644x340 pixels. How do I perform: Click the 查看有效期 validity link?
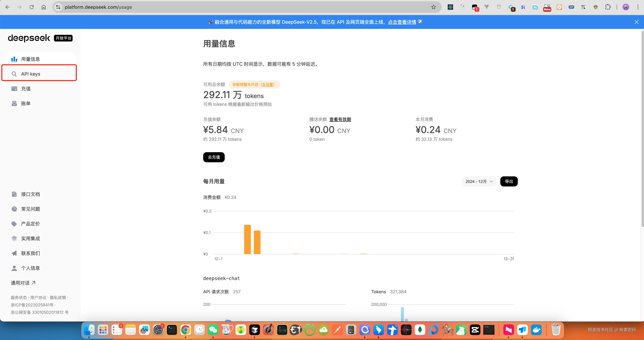[x=340, y=119]
